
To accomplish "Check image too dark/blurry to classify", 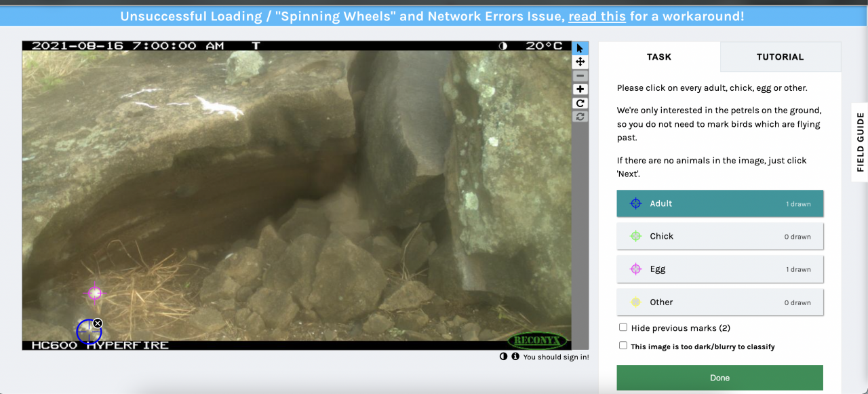I will [623, 346].
